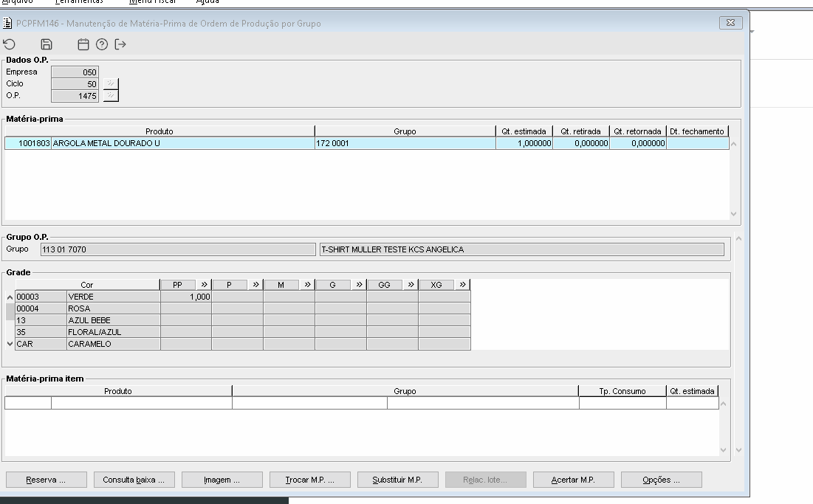Open the lookup button beside Ciclo field
The image size is (813, 504).
(x=111, y=84)
